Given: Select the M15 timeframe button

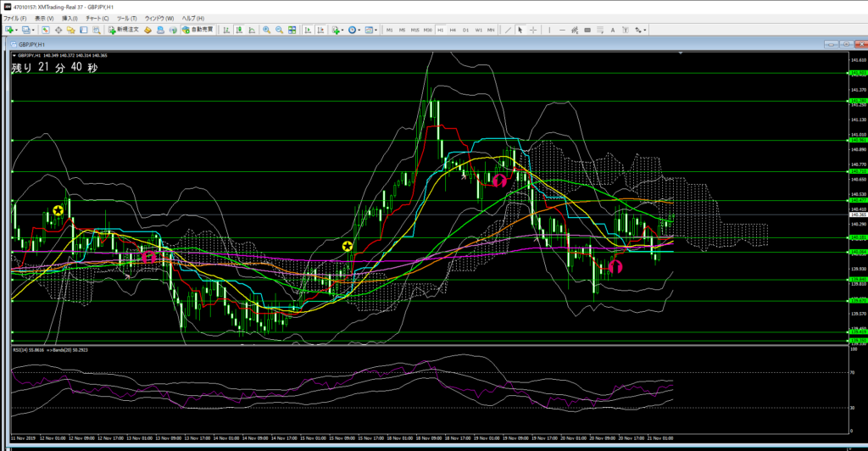Looking at the screenshot, I should (415, 30).
